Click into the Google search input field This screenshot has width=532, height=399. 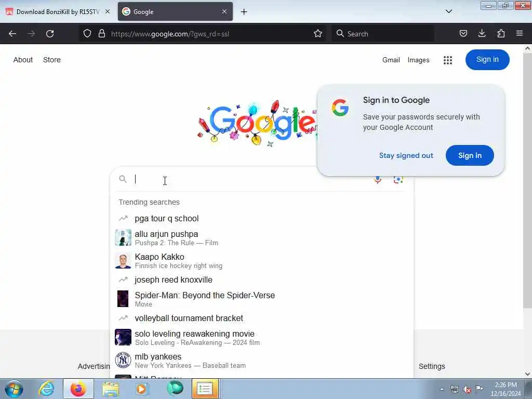pos(251,179)
